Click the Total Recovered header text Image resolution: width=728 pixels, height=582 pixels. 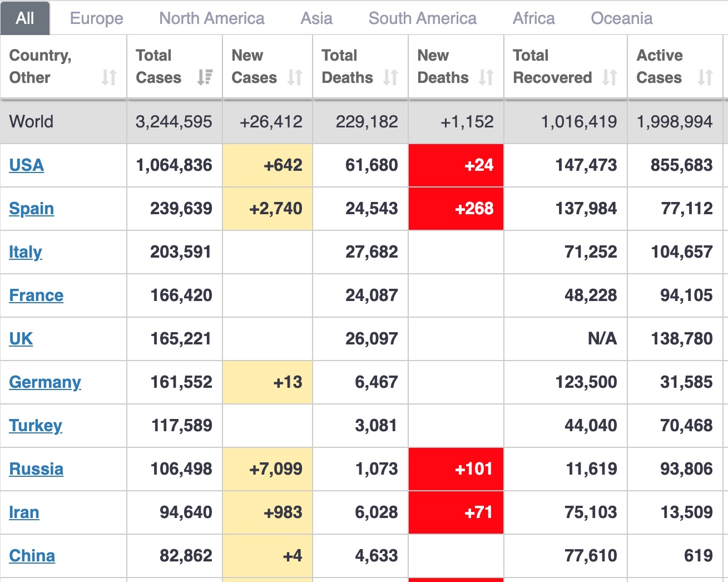point(552,67)
